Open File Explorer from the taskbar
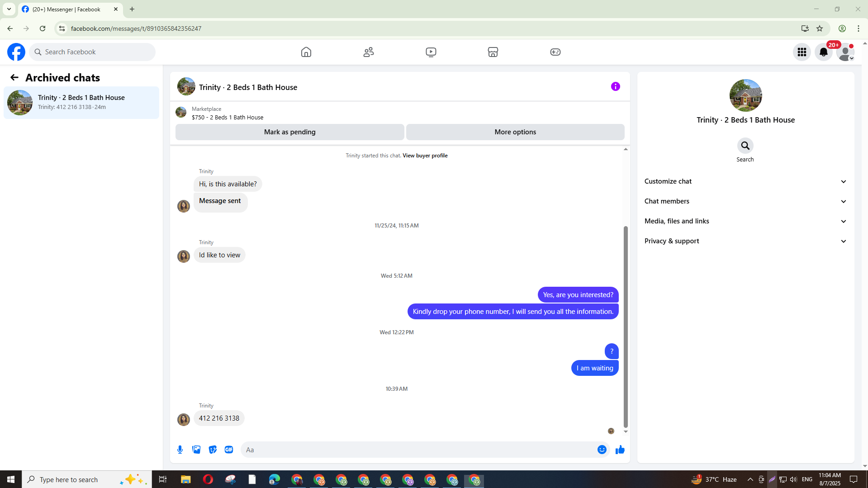Image resolution: width=868 pixels, height=488 pixels. pos(186,479)
